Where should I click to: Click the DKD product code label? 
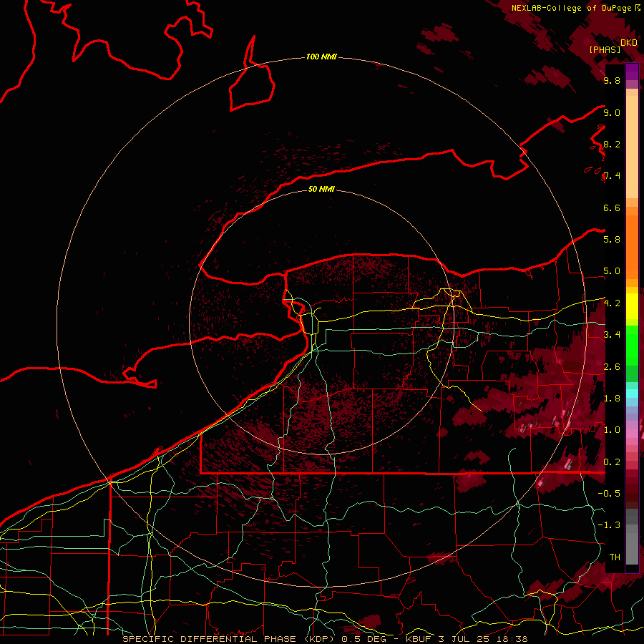tap(629, 43)
